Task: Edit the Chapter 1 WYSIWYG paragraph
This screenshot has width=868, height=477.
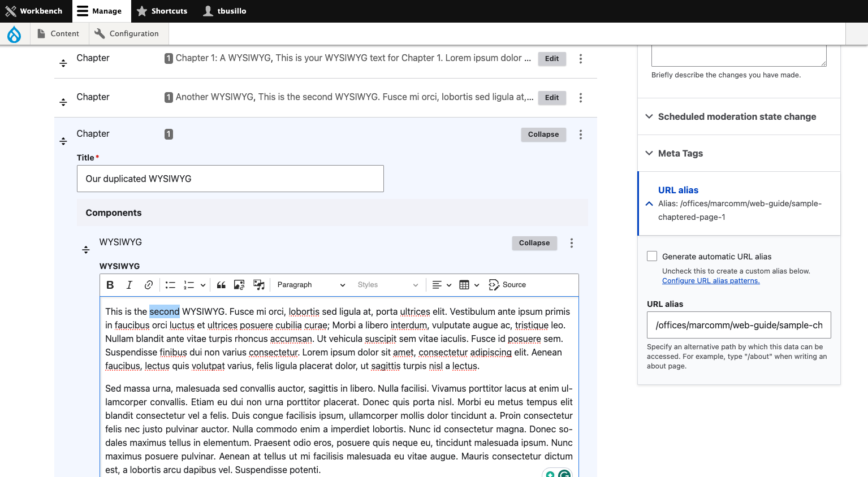Action: (x=552, y=59)
